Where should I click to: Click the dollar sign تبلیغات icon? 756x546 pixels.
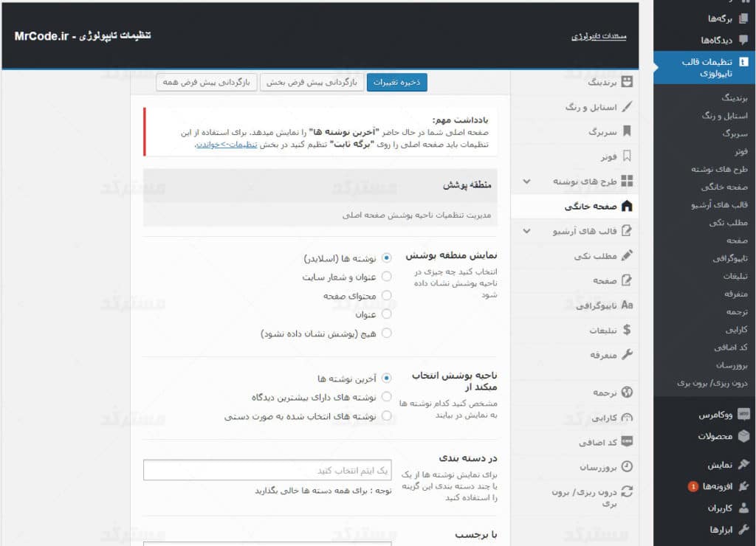(627, 330)
